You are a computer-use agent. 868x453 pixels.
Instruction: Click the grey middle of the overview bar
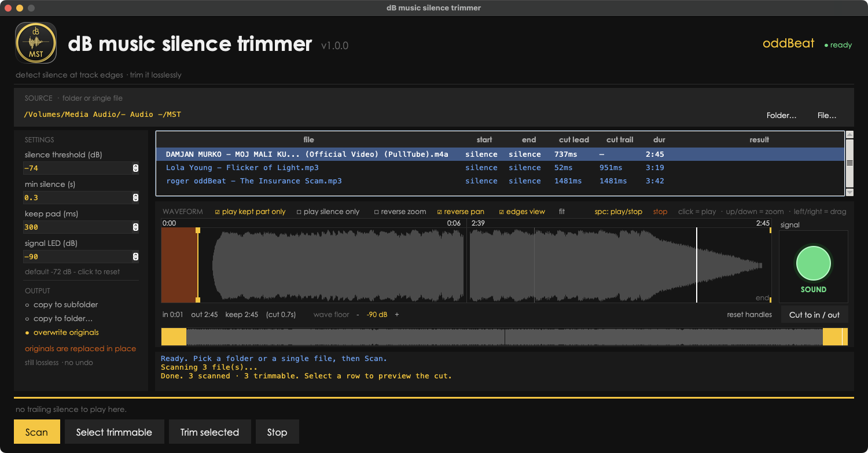point(505,337)
